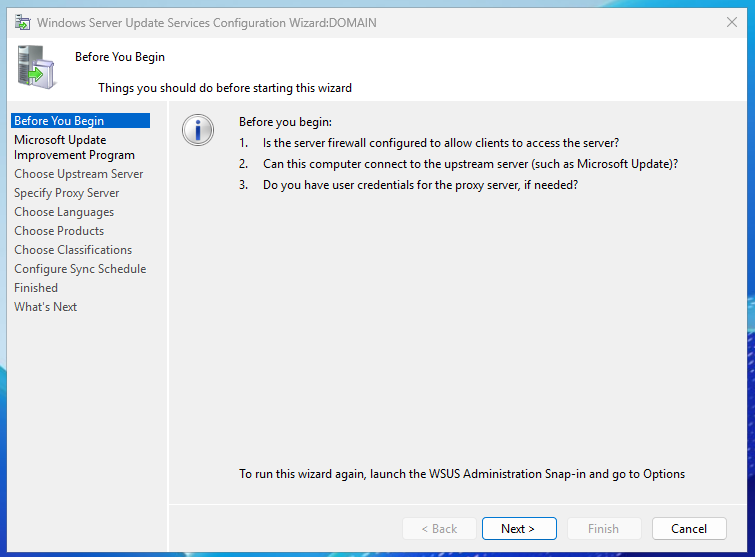
Task: Select Specify Proxy Server in the sidebar
Action: tap(66, 193)
